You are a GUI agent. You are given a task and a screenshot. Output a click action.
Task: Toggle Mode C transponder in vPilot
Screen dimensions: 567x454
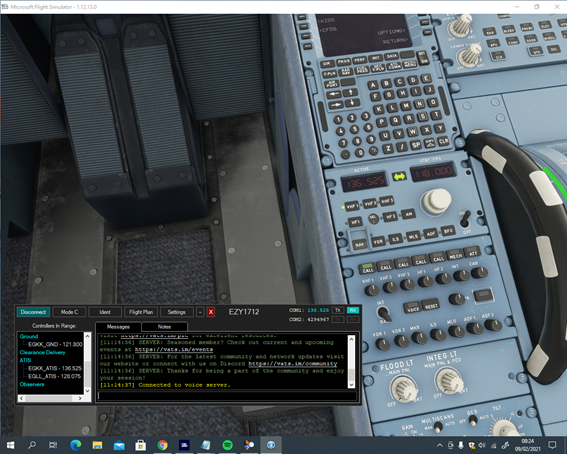click(69, 312)
